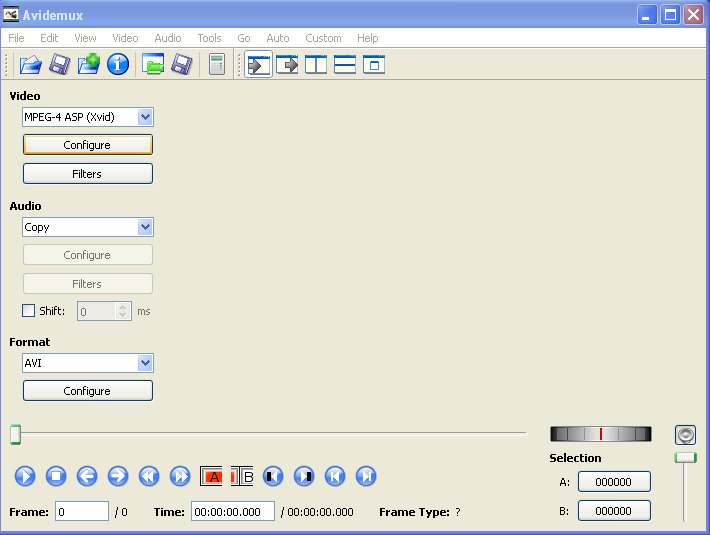Close the Avidemux window
The width and height of the screenshot is (710, 535).
[x=694, y=15]
